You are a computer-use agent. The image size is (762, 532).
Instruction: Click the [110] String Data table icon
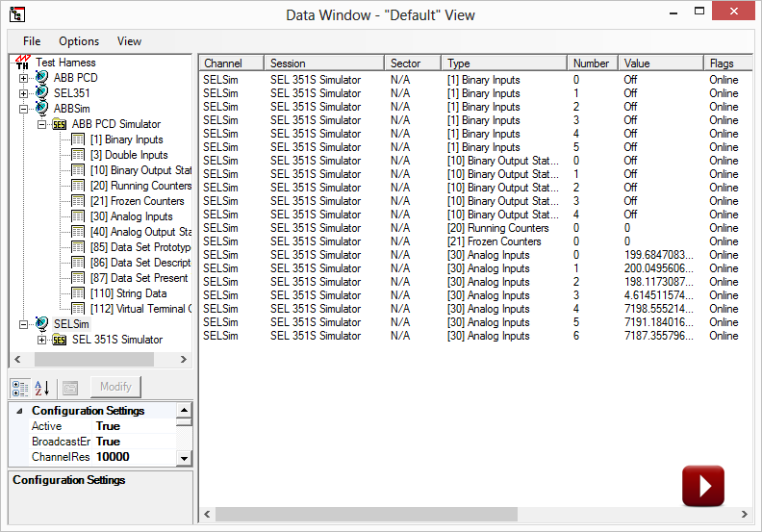pyautogui.click(x=78, y=293)
